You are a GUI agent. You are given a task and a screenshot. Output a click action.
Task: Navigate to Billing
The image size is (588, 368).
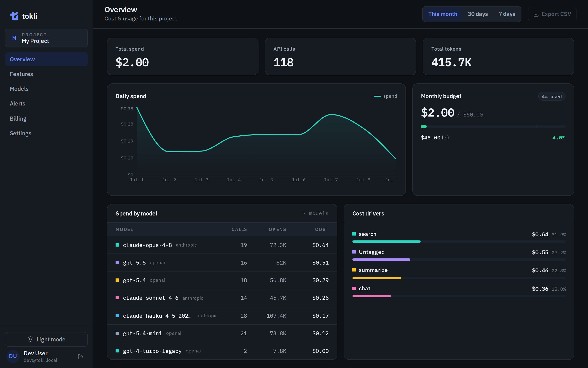(x=46, y=119)
